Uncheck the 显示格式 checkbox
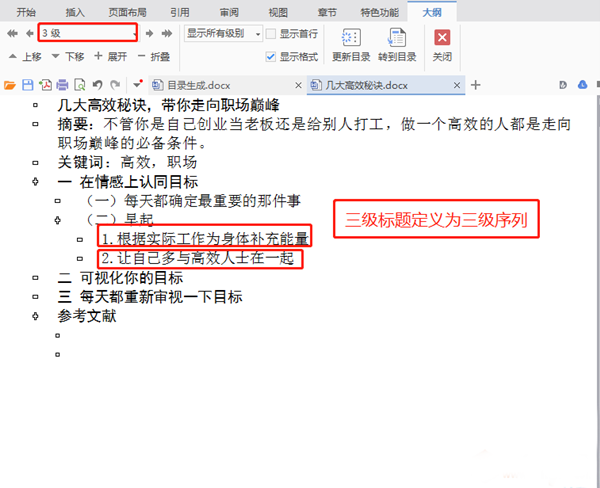600x488 pixels. (271, 57)
